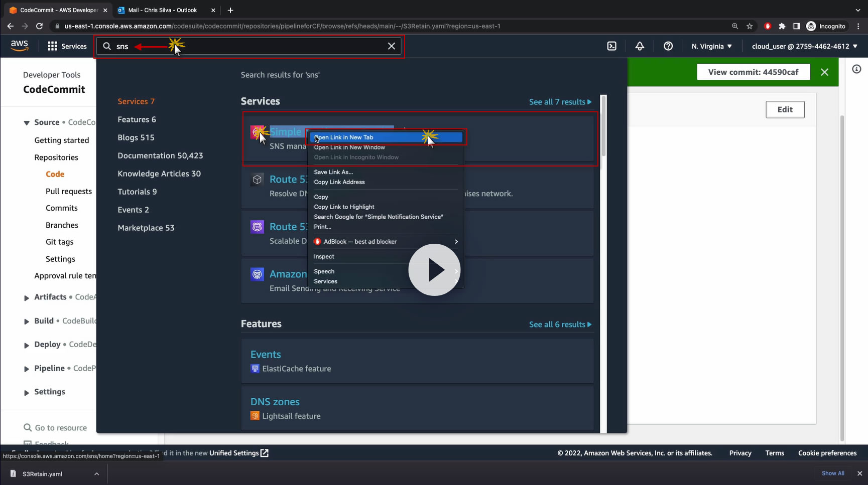868x485 pixels.
Task: Bookmark this page with the star icon
Action: (750, 26)
